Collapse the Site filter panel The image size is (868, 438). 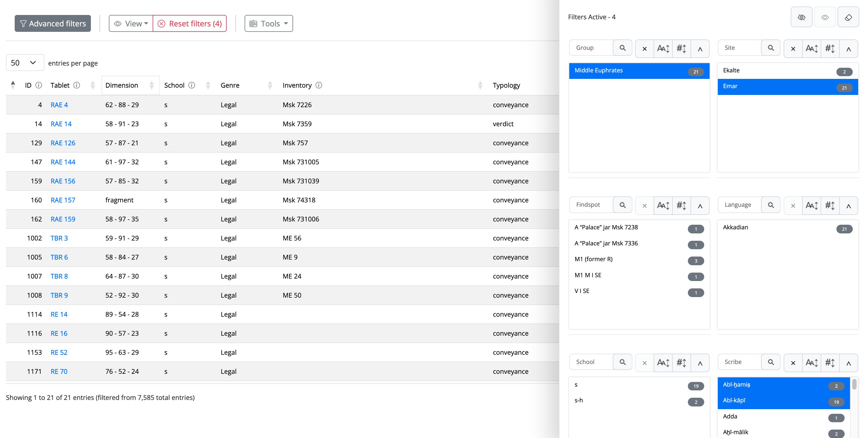[x=848, y=48]
